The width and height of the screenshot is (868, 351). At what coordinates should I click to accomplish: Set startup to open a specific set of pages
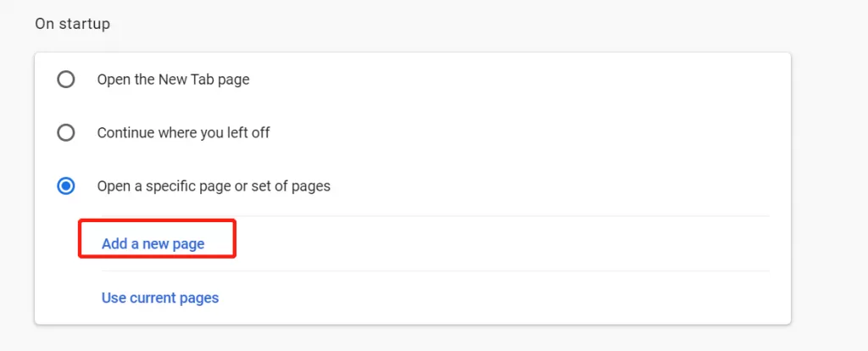point(65,186)
